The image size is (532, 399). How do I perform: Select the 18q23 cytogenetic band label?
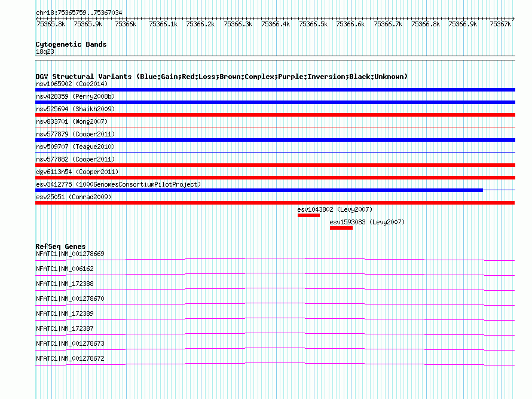point(45,51)
